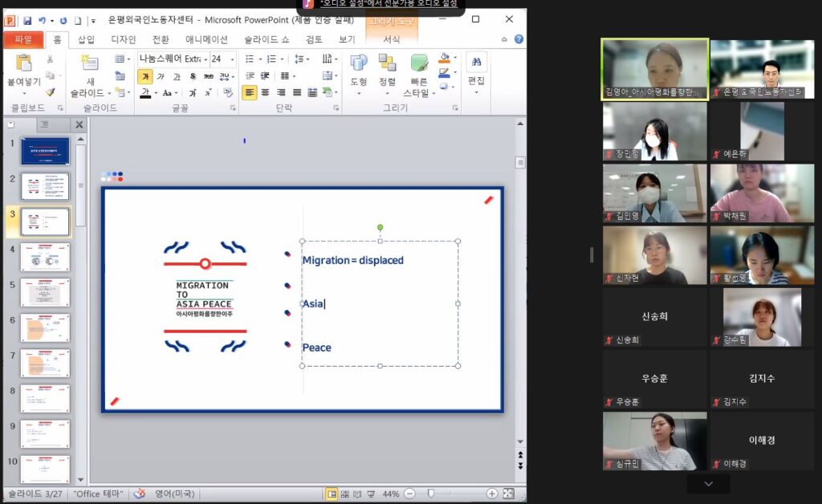Click the zoom out minus button
The width and height of the screenshot is (822, 504).
coord(410,494)
